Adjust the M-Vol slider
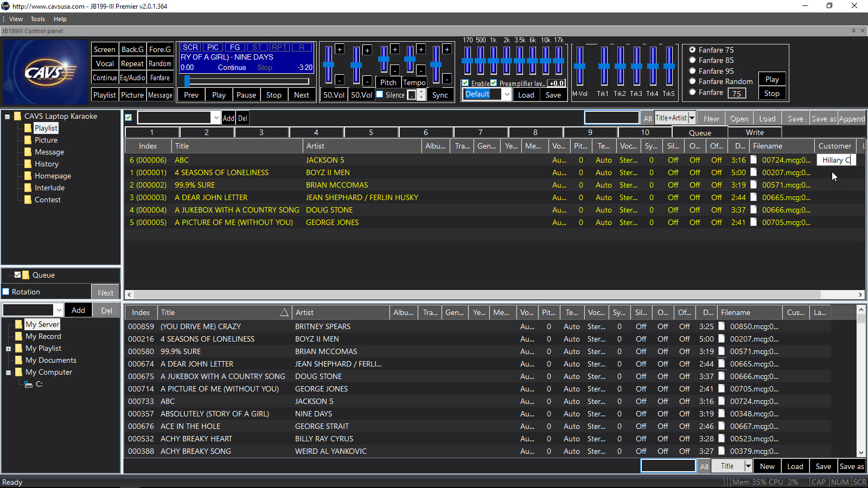The width and height of the screenshot is (868, 488). click(580, 66)
